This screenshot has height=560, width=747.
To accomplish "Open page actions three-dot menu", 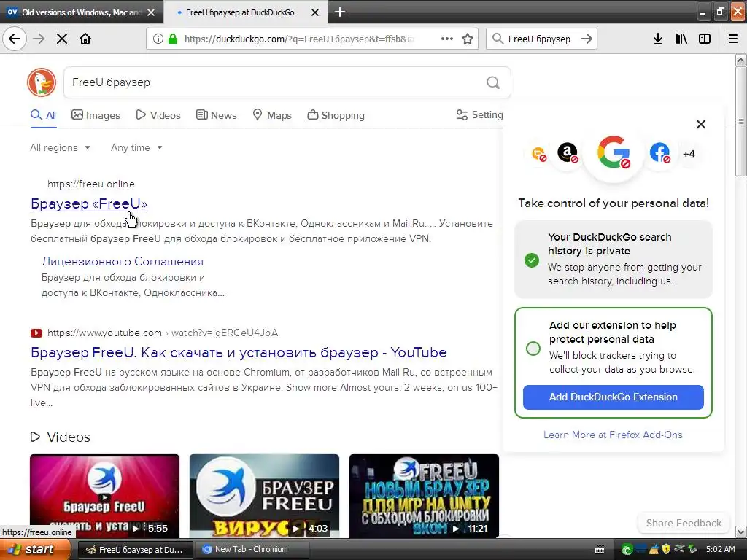I will [447, 39].
